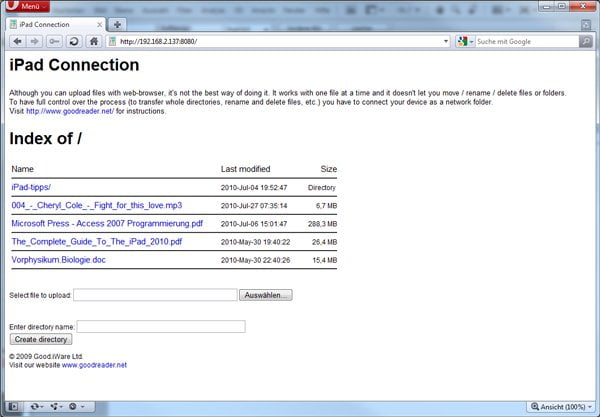Click the key/password wand icon
The width and height of the screenshot is (600, 417).
tap(54, 42)
